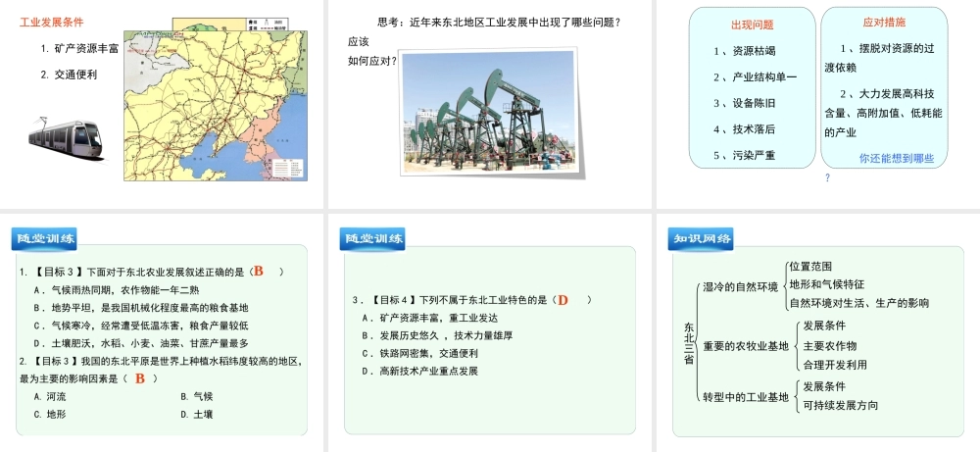Click the 随堂训练 badge above question 3

373,238
